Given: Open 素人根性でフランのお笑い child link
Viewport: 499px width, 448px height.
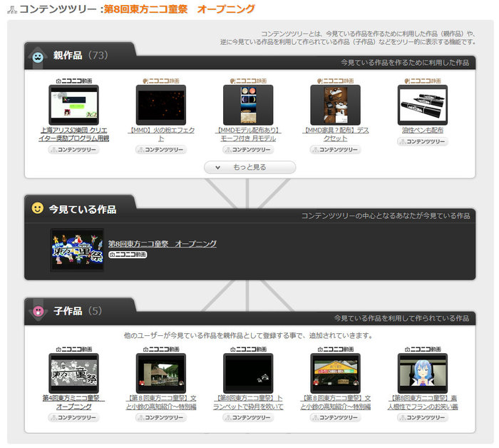Looking at the screenshot, I should (423, 402).
